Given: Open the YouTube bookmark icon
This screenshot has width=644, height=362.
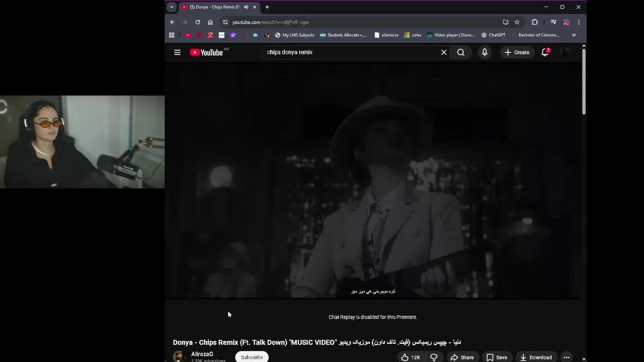Looking at the screenshot, I should point(188,35).
